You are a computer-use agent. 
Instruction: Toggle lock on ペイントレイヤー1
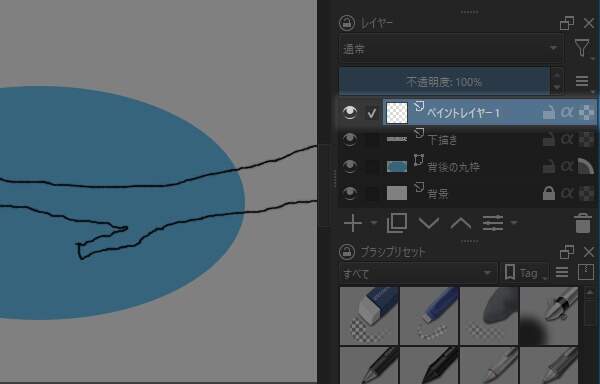549,113
